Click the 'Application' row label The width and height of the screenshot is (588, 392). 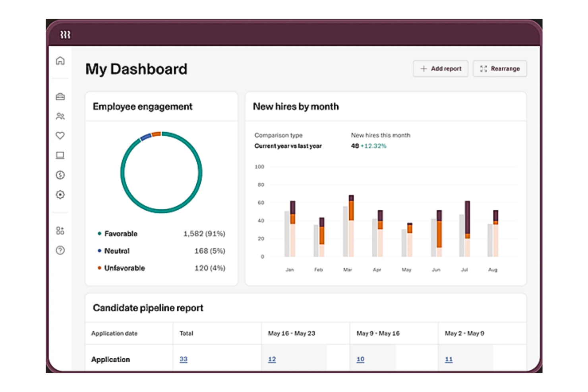click(110, 359)
